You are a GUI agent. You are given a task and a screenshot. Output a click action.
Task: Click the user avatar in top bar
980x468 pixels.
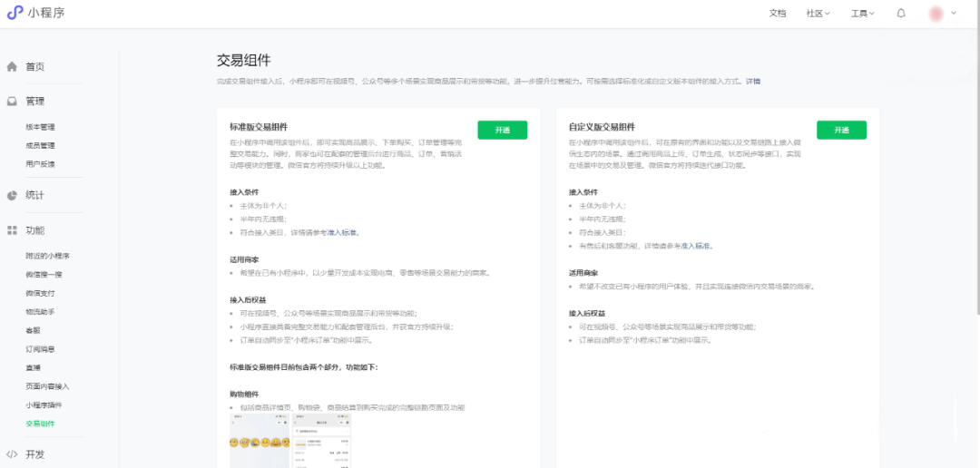(x=936, y=14)
